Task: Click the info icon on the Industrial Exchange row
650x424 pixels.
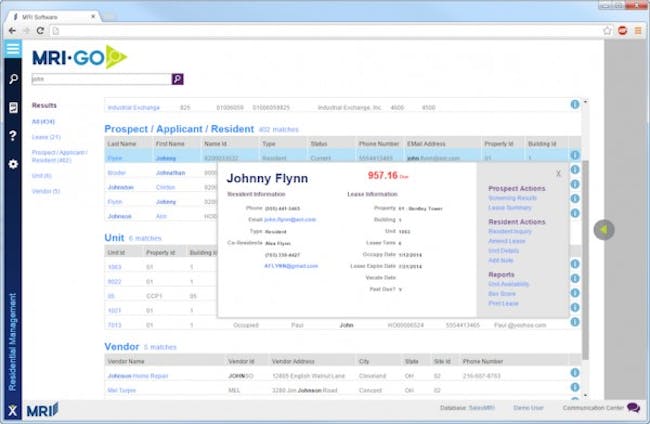Action: tap(575, 104)
